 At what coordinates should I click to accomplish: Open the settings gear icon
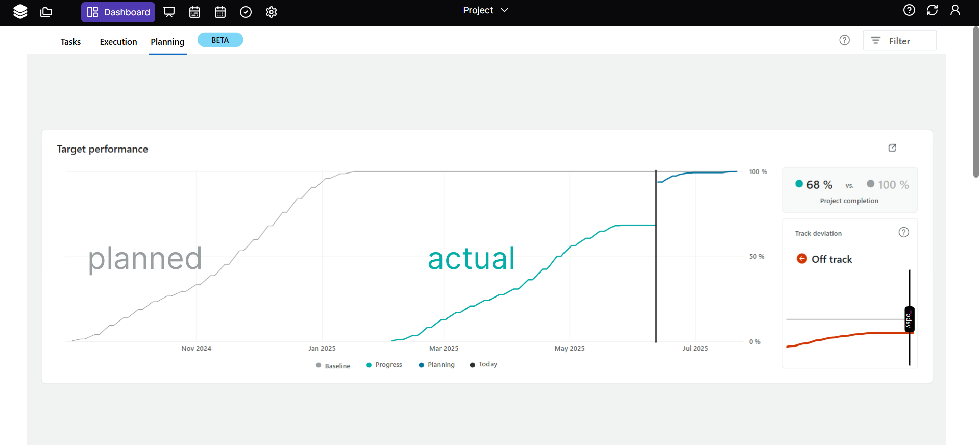coord(271,12)
